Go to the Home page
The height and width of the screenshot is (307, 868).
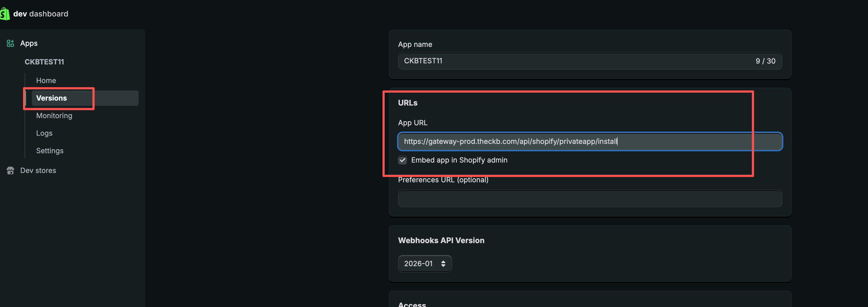[46, 81]
